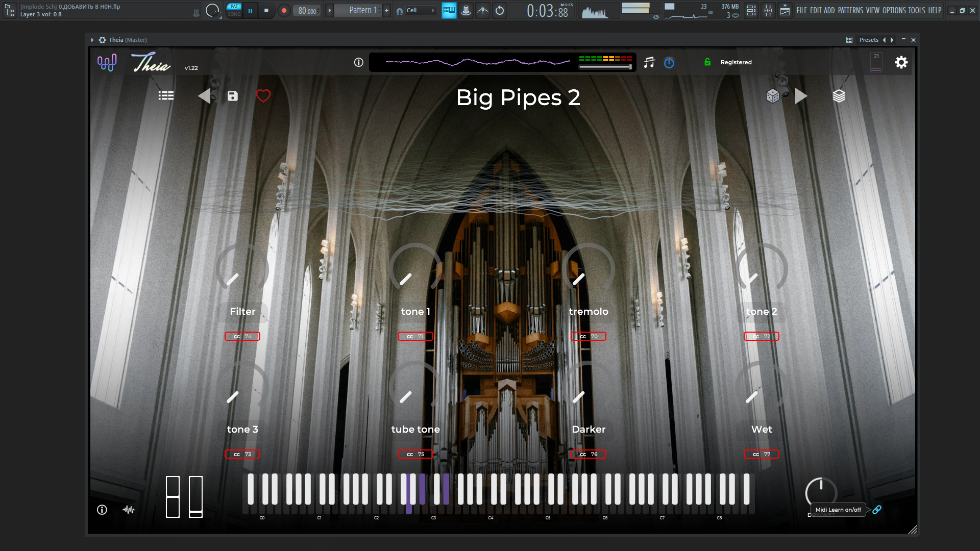980x551 pixels.
Task: Open Pattern 1 selector dropdown
Action: (362, 10)
